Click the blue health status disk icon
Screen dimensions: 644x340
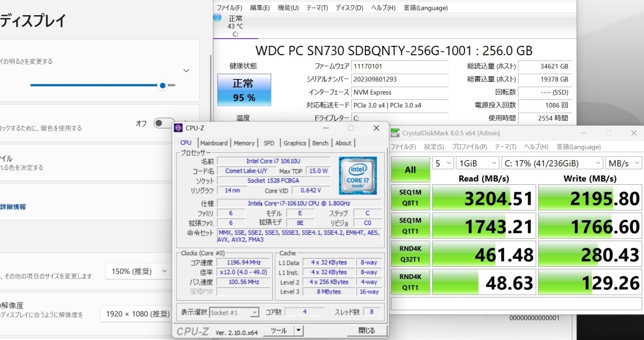point(217,17)
